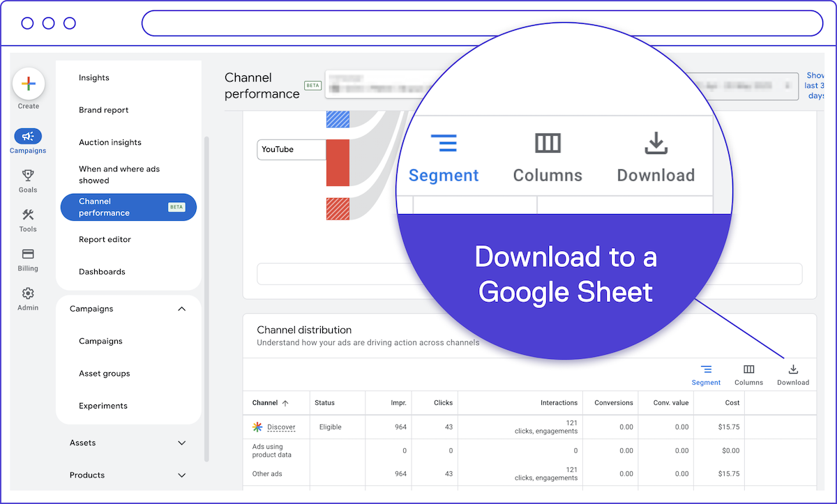The image size is (837, 504).
Task: Click the red YouTube bar in chart
Action: pos(338,162)
